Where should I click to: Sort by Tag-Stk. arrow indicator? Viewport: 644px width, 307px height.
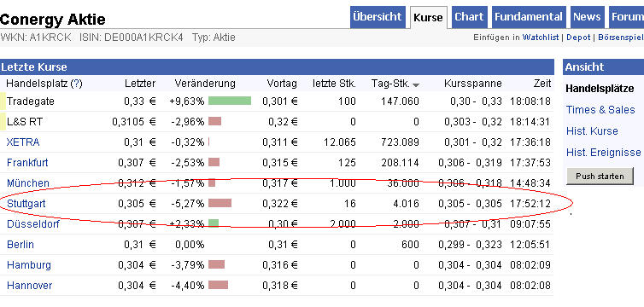pyautogui.click(x=416, y=85)
